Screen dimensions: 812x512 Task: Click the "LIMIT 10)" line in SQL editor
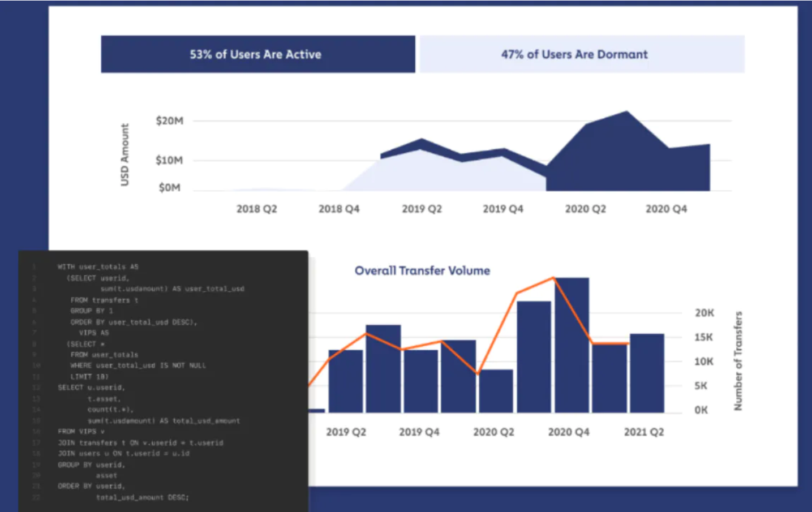click(x=89, y=376)
